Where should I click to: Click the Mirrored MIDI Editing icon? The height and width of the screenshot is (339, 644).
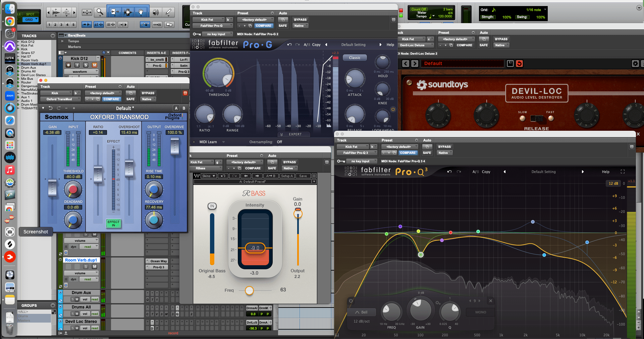tap(157, 24)
